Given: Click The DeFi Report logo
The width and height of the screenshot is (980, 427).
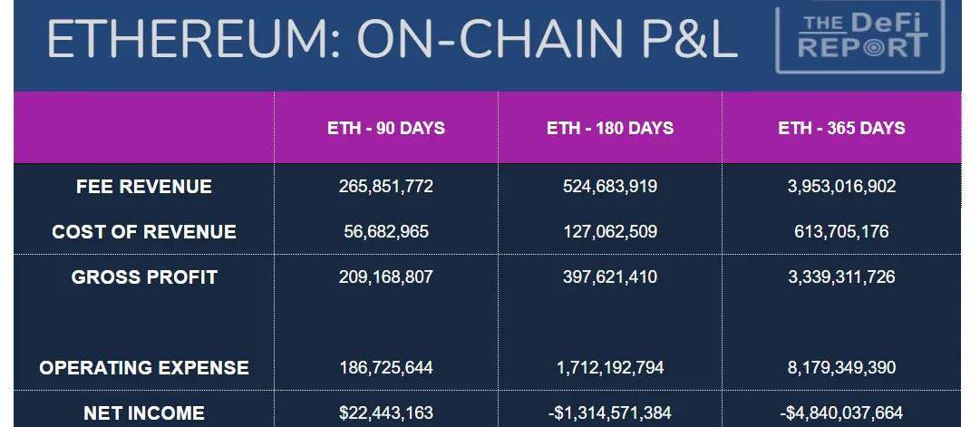Looking at the screenshot, I should 861,38.
